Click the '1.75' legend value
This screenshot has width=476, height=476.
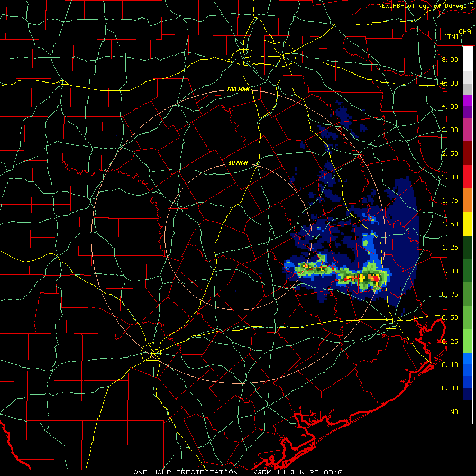pos(450,200)
